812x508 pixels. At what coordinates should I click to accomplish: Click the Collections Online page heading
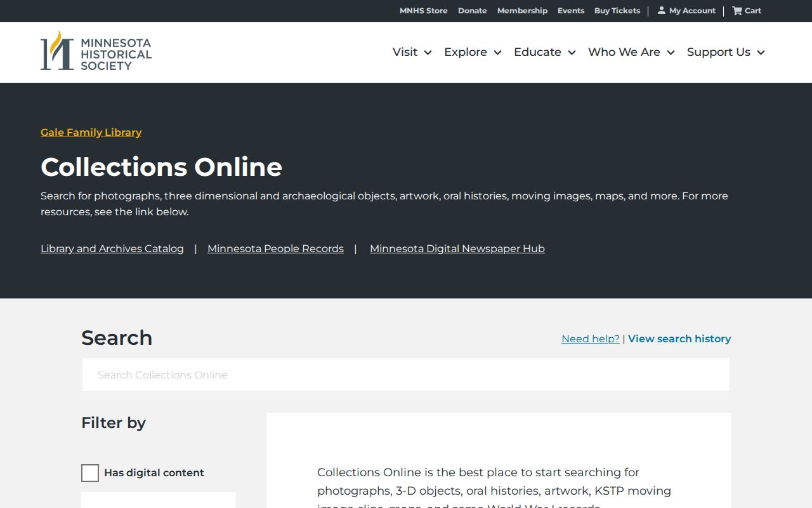click(161, 167)
